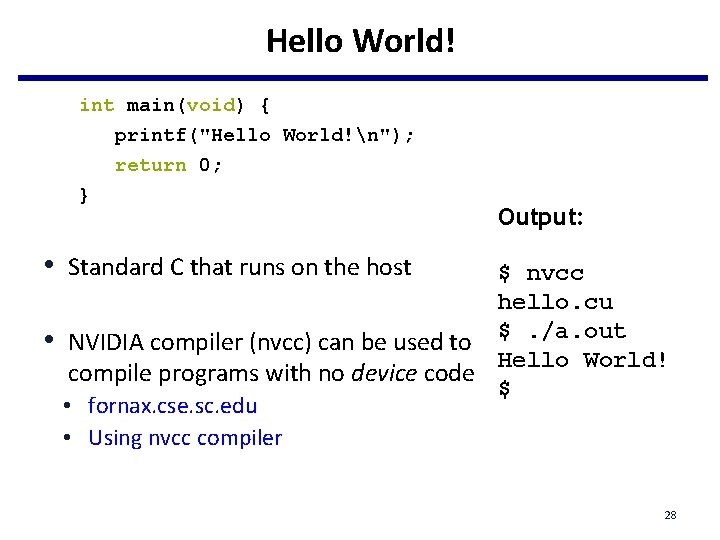The height and width of the screenshot is (540, 720).
Task: Select the Hello World! slide title
Action: [360, 41]
